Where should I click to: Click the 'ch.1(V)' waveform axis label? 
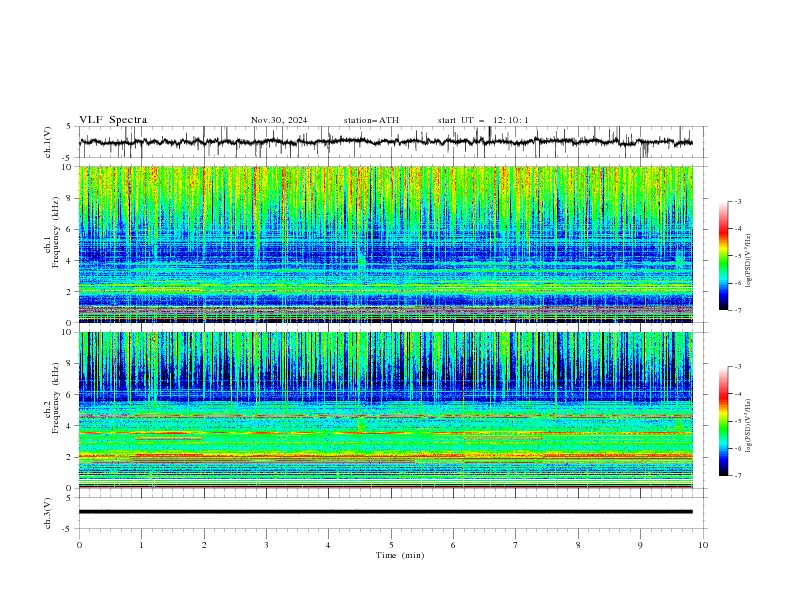click(x=48, y=142)
